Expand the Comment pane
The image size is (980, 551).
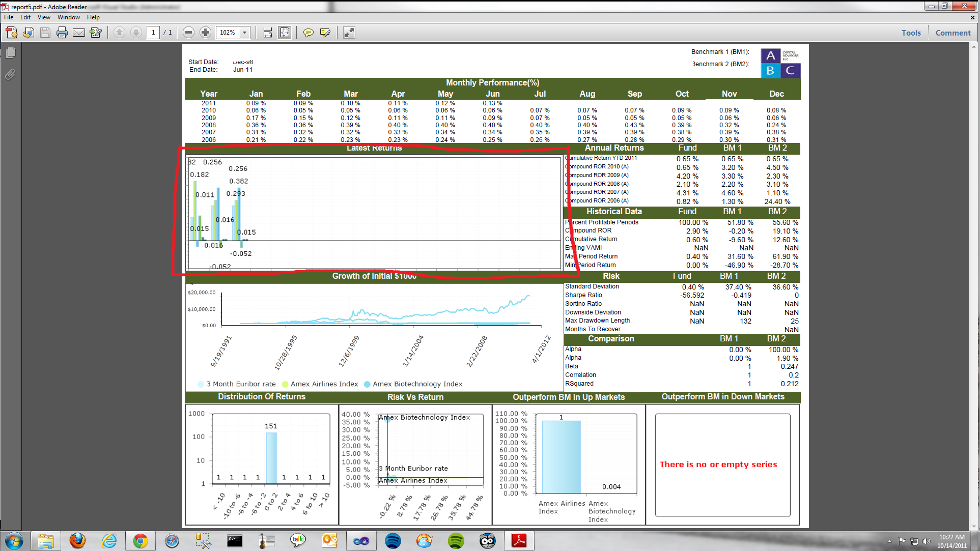coord(953,33)
